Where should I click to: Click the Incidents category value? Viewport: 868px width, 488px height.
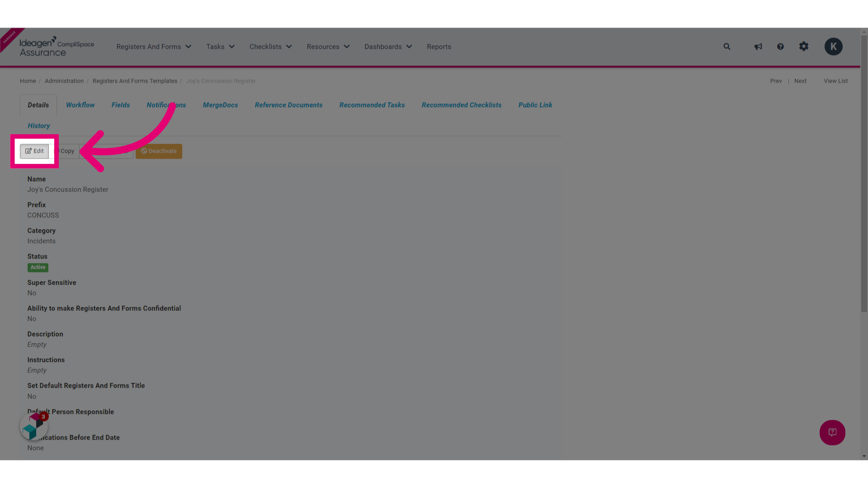41,241
